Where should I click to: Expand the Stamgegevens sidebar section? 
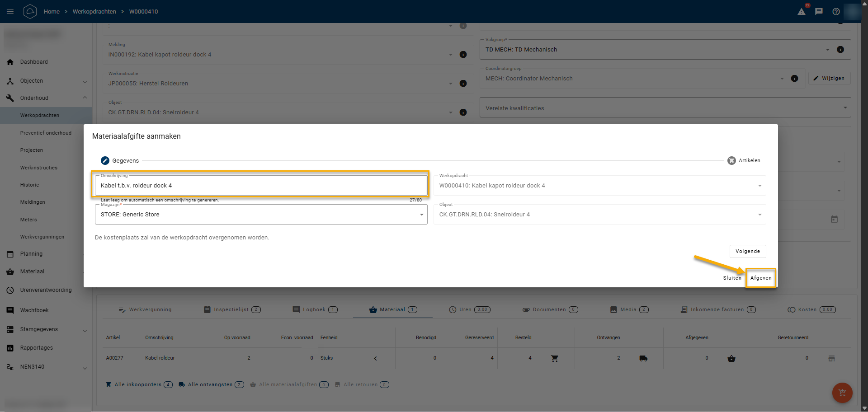(85, 330)
